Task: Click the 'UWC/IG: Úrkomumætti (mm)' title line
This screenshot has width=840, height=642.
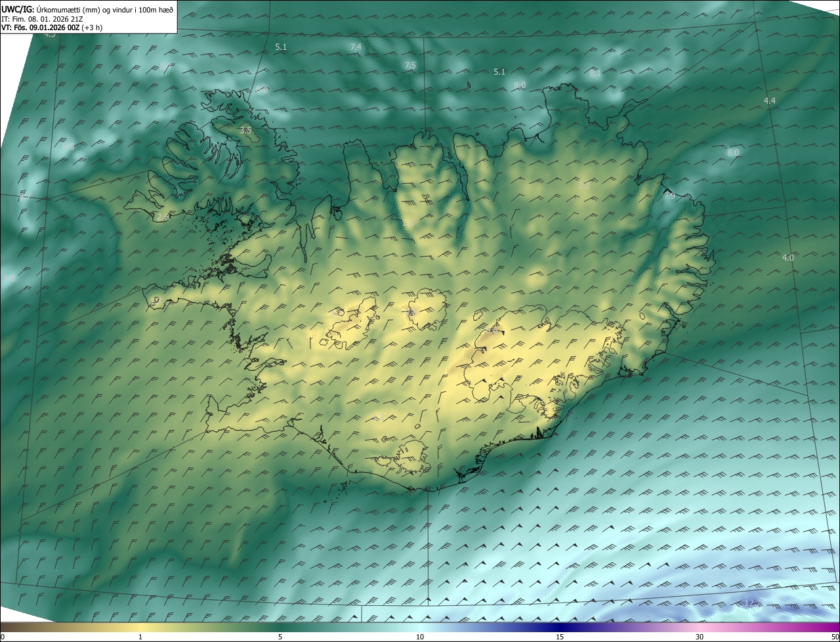Action: pyautogui.click(x=87, y=9)
